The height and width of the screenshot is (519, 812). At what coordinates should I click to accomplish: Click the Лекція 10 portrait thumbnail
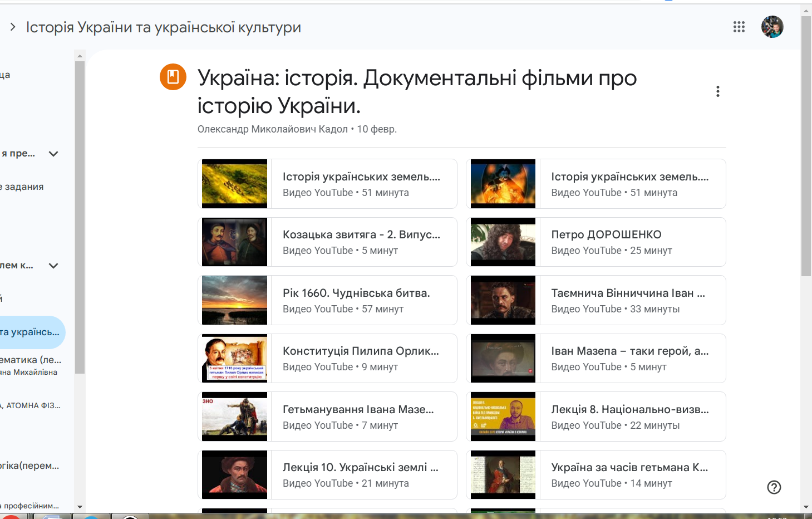point(234,475)
